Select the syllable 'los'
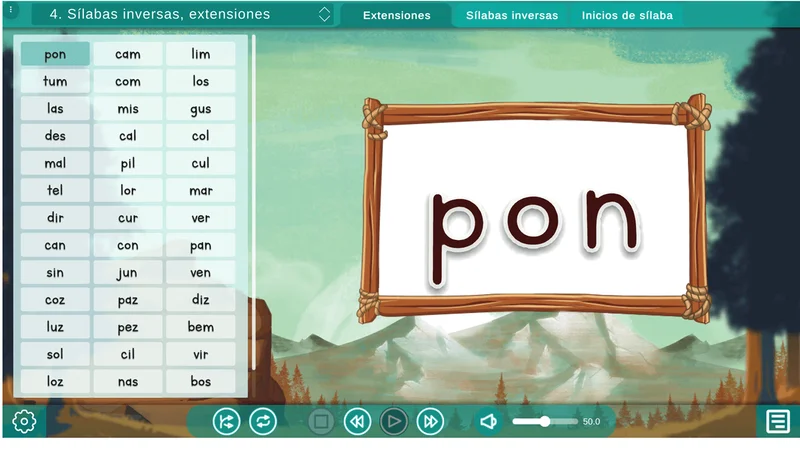The width and height of the screenshot is (800, 450). (x=201, y=81)
